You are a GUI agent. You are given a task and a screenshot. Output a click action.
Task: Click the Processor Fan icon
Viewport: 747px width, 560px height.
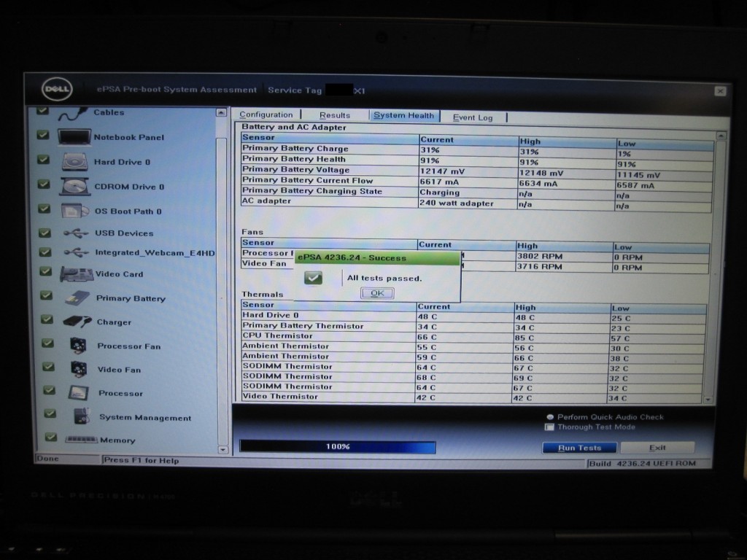(78, 346)
